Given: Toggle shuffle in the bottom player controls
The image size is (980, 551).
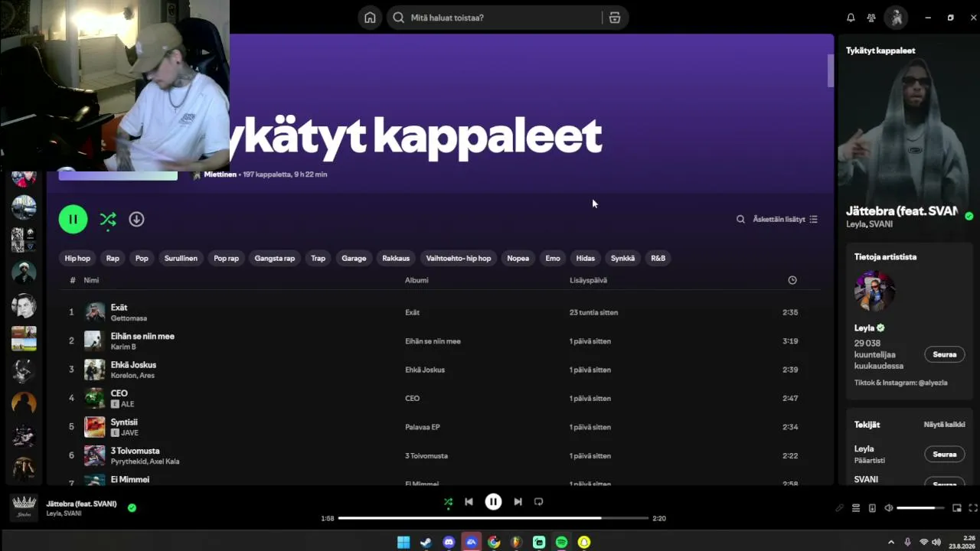Looking at the screenshot, I should [x=448, y=502].
